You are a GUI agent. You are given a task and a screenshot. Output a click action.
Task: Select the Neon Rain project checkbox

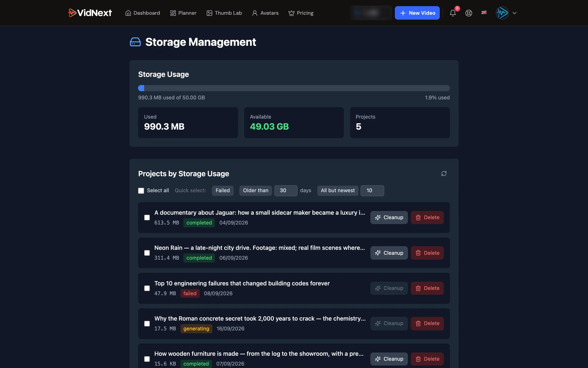pos(147,253)
